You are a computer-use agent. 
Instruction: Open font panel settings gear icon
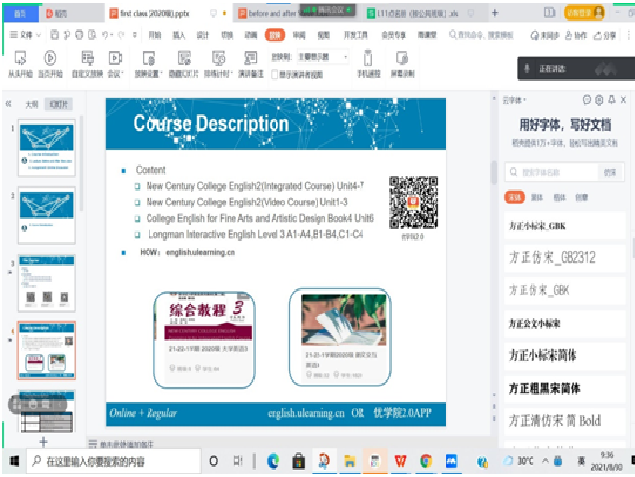click(x=599, y=100)
